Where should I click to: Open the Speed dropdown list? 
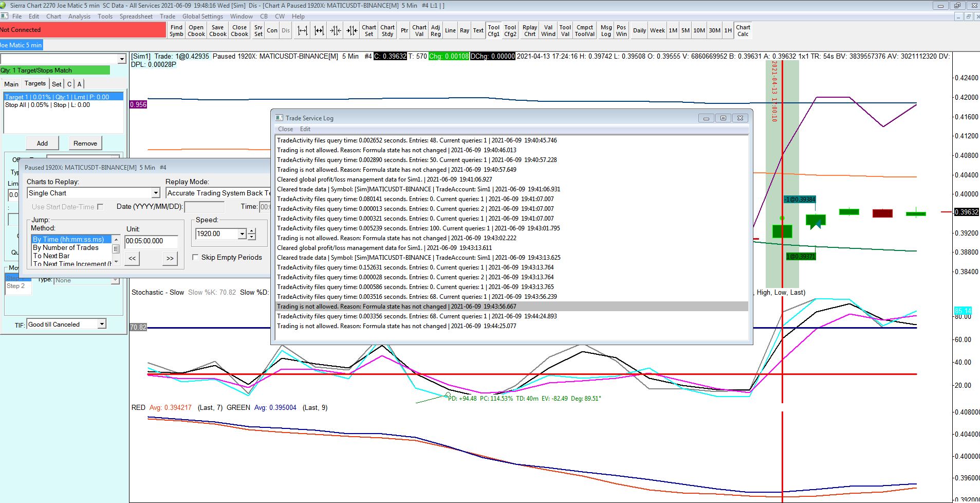coord(242,234)
